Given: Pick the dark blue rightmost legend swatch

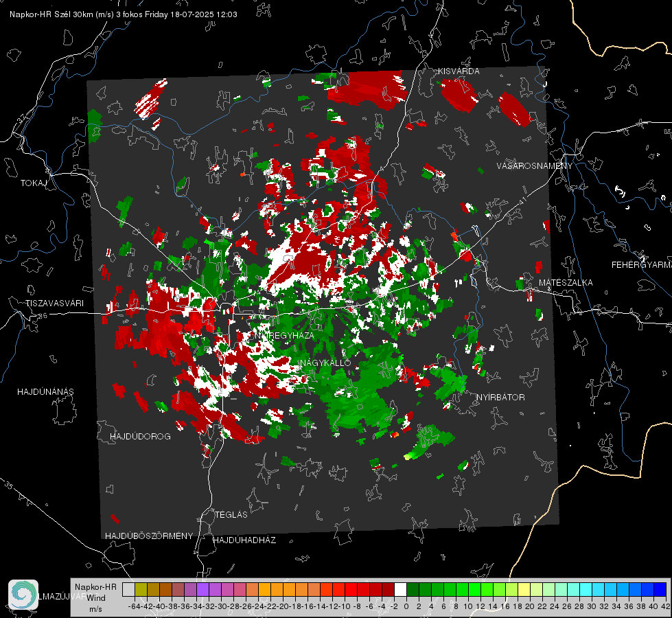Looking at the screenshot, I should pos(660,590).
